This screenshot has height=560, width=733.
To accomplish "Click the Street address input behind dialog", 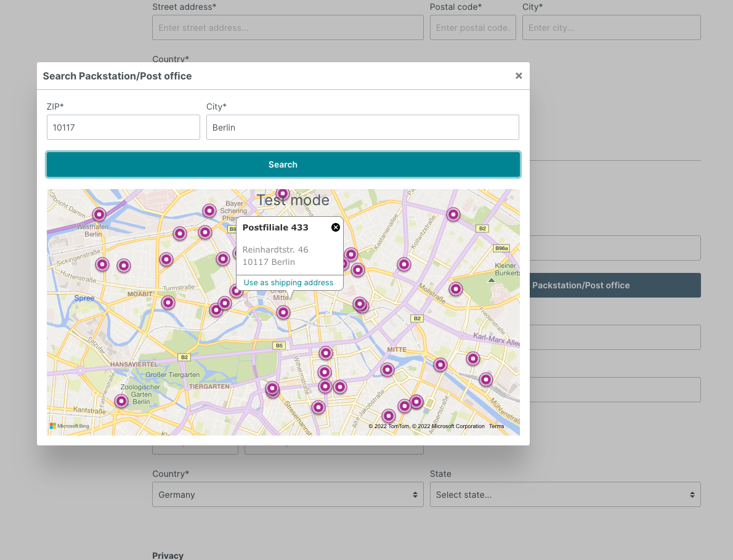I will point(288,28).
